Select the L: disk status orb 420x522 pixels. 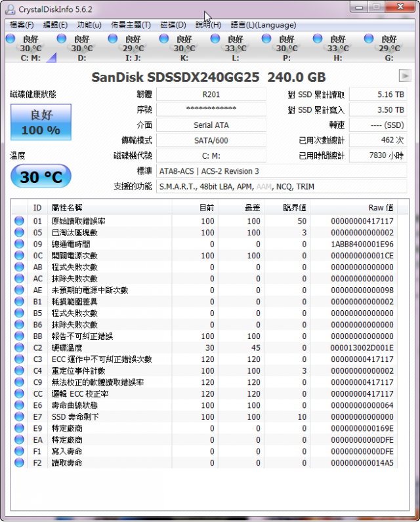215,39
